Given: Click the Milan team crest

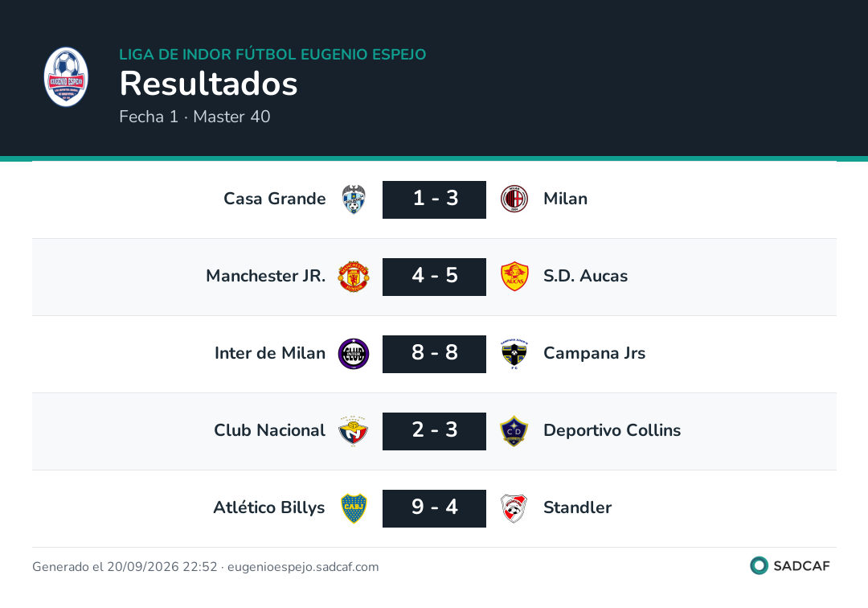Looking at the screenshot, I should (514, 199).
